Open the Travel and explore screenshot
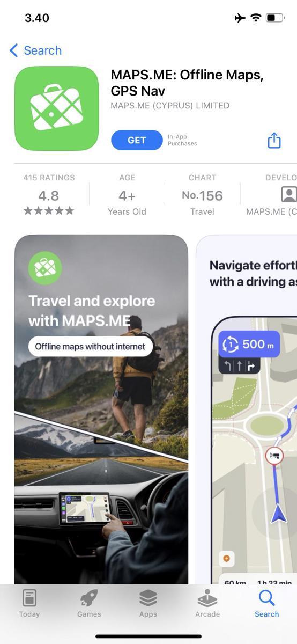The image size is (297, 644). coord(101,409)
